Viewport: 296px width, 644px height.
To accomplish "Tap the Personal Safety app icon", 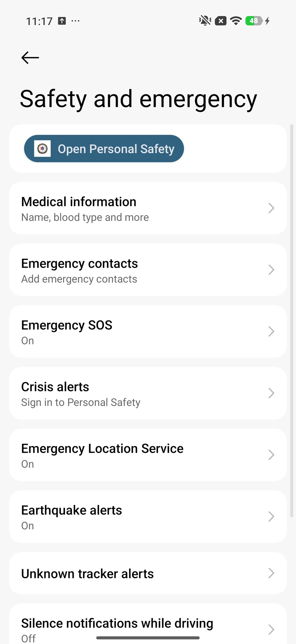I will (42, 149).
